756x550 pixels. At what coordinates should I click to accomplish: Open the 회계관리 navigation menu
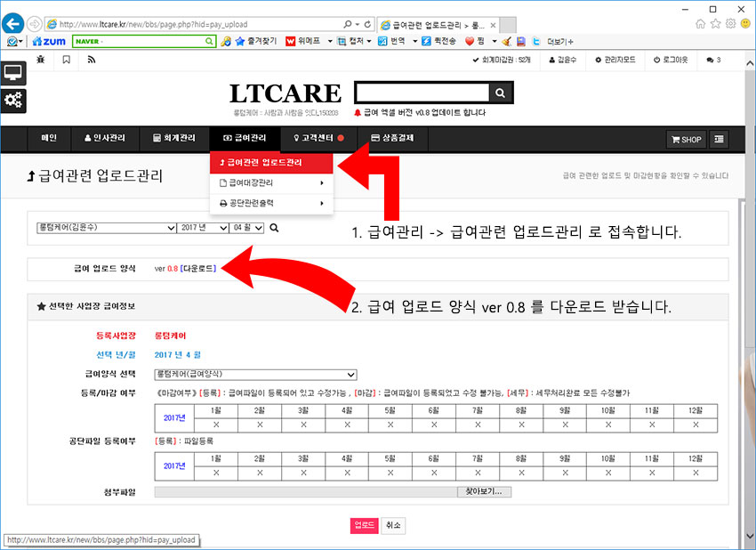(173, 139)
